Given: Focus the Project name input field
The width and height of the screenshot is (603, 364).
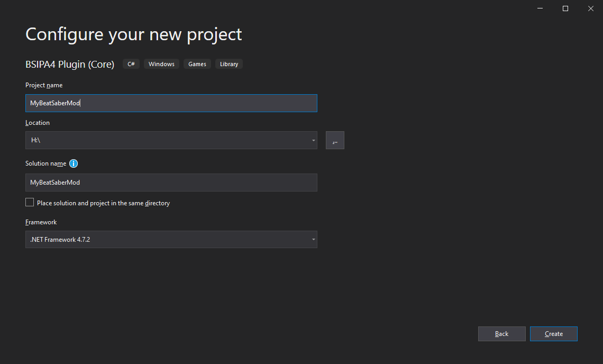Looking at the screenshot, I should click(x=171, y=103).
